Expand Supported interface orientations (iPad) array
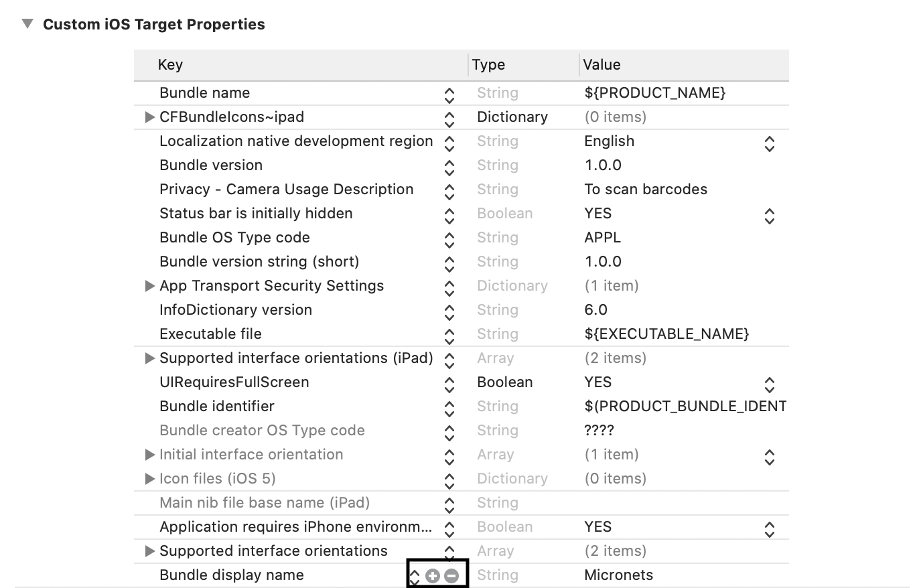Image resolution: width=915 pixels, height=588 pixels. [150, 358]
